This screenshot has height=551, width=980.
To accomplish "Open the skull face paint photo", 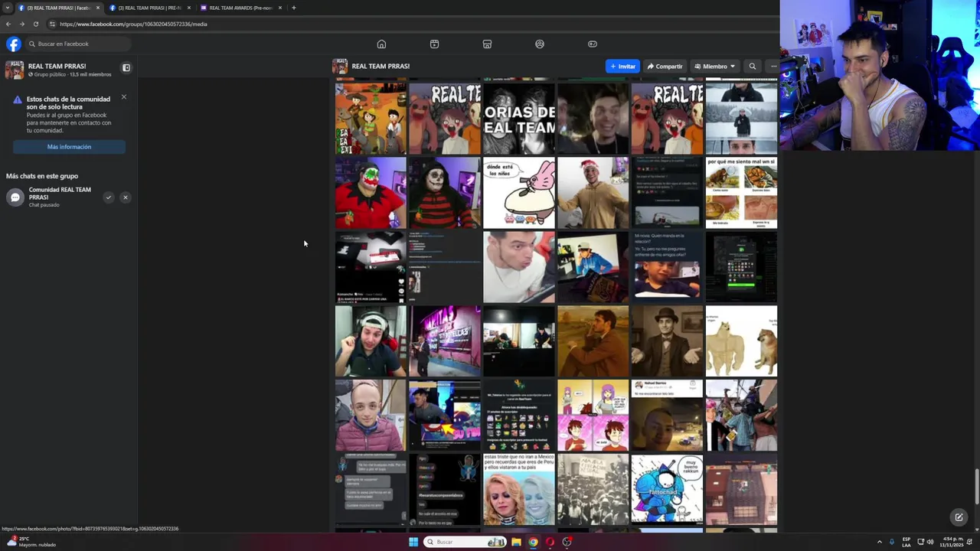I will (445, 193).
